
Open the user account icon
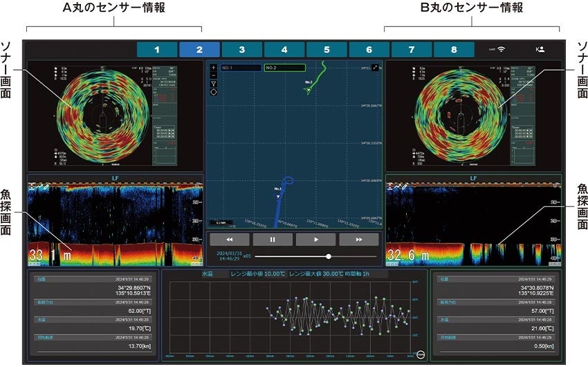coord(540,49)
